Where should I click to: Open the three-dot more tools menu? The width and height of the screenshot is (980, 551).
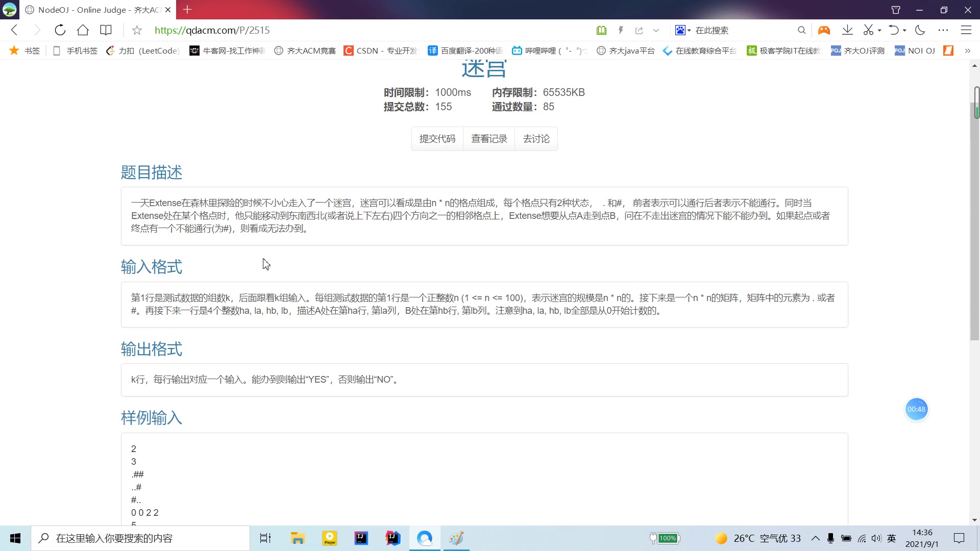tap(943, 30)
